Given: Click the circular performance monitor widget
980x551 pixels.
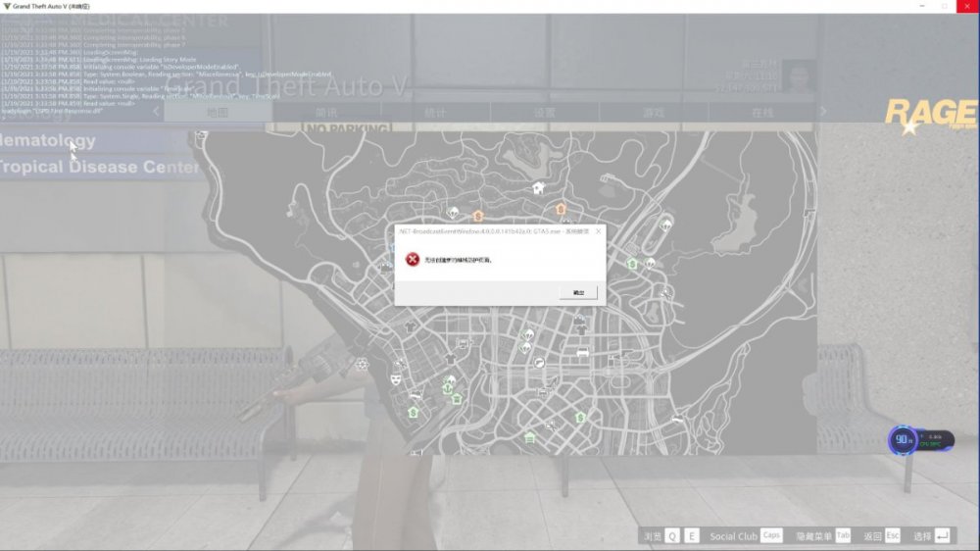Looking at the screenshot, I should [902, 440].
